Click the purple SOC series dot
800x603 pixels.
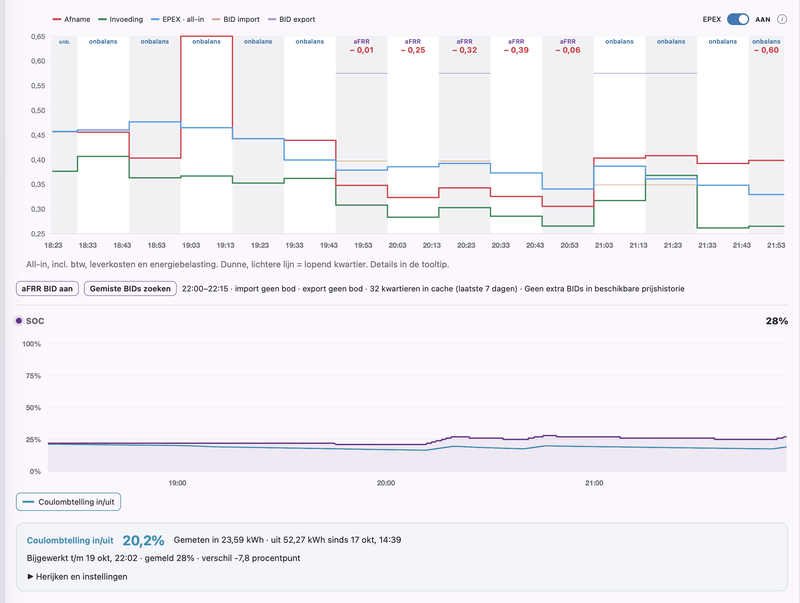tap(19, 321)
